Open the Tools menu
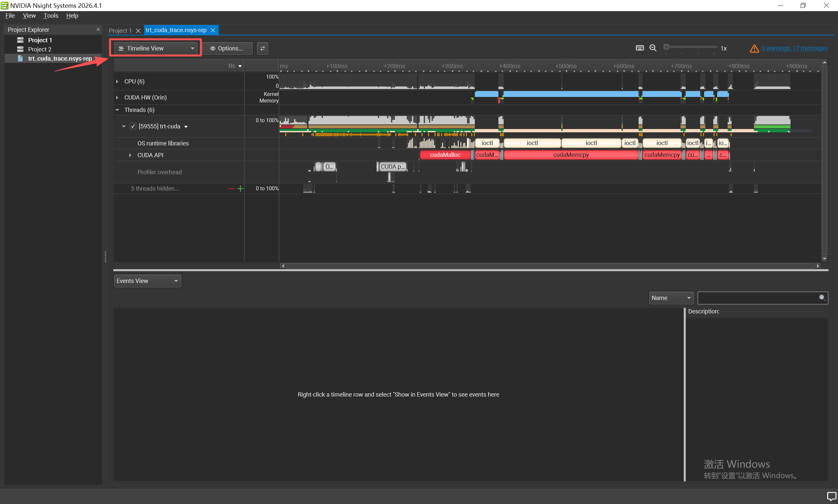The height and width of the screenshot is (504, 838). (x=51, y=16)
